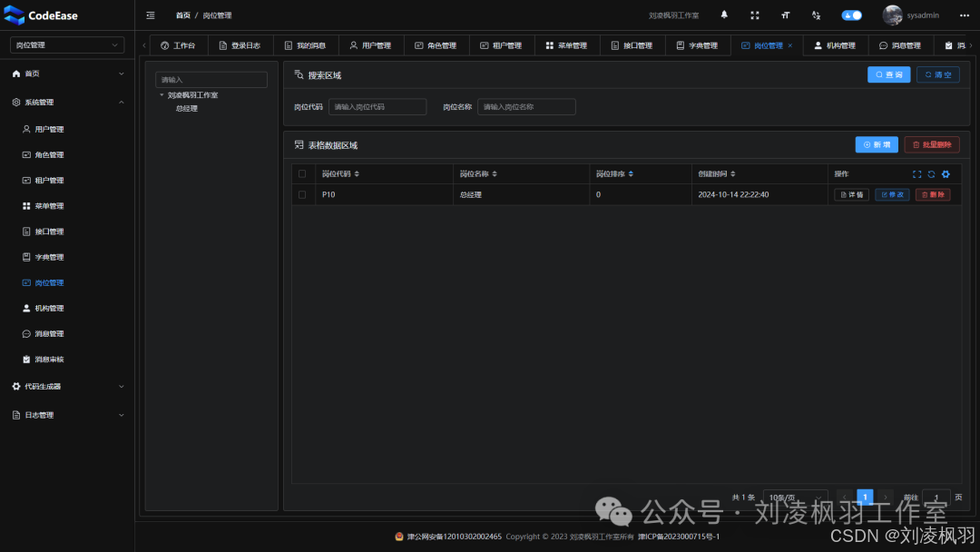Switch to the 租户管理 tab
This screenshot has width=980, height=552.
coord(501,45)
